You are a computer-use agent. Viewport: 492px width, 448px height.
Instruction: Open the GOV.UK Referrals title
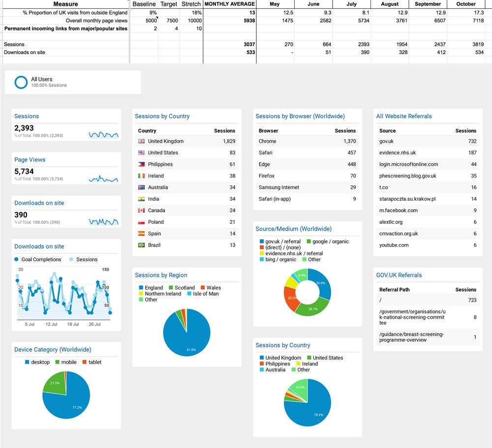point(399,275)
